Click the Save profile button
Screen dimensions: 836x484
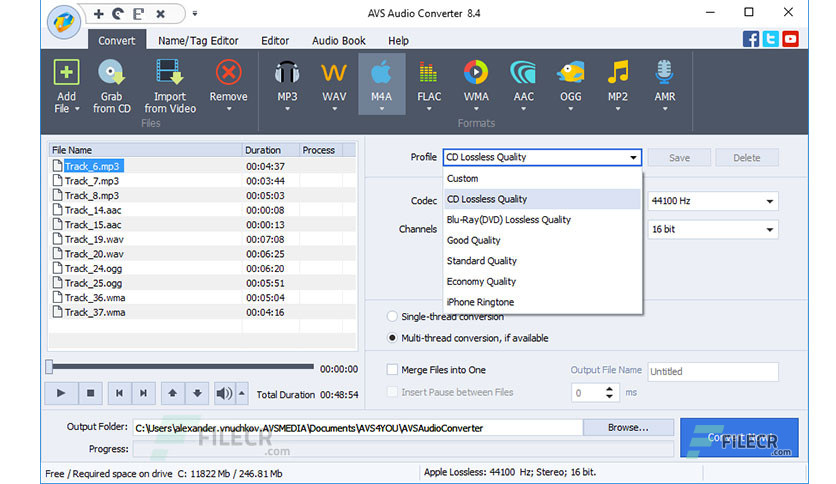point(679,158)
